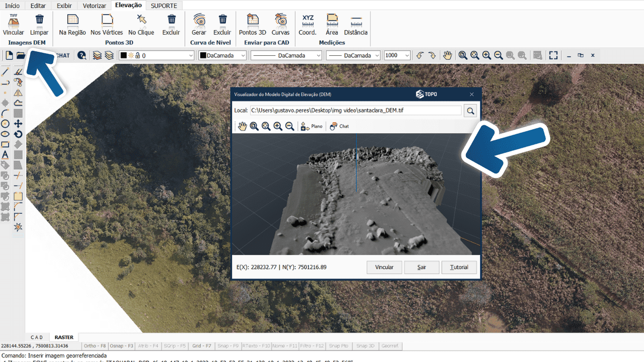
Task: Toggle Osnap - F3 mode
Action: click(122, 346)
